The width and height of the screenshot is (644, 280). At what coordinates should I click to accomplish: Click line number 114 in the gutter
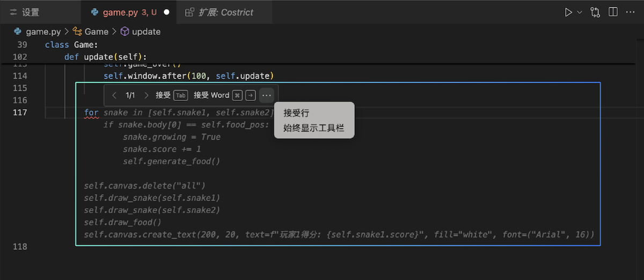[20, 76]
